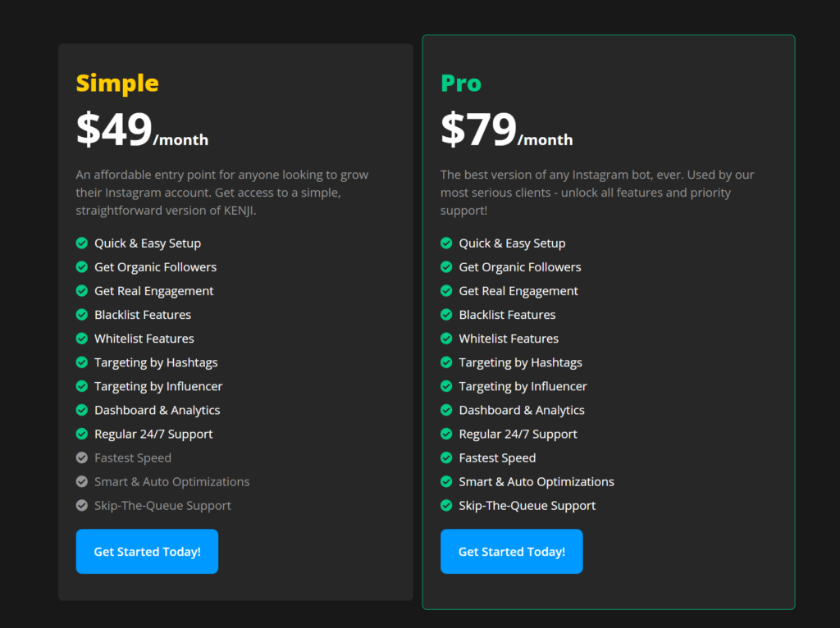Click the yellow Simple plan heading
840x628 pixels.
(x=117, y=84)
